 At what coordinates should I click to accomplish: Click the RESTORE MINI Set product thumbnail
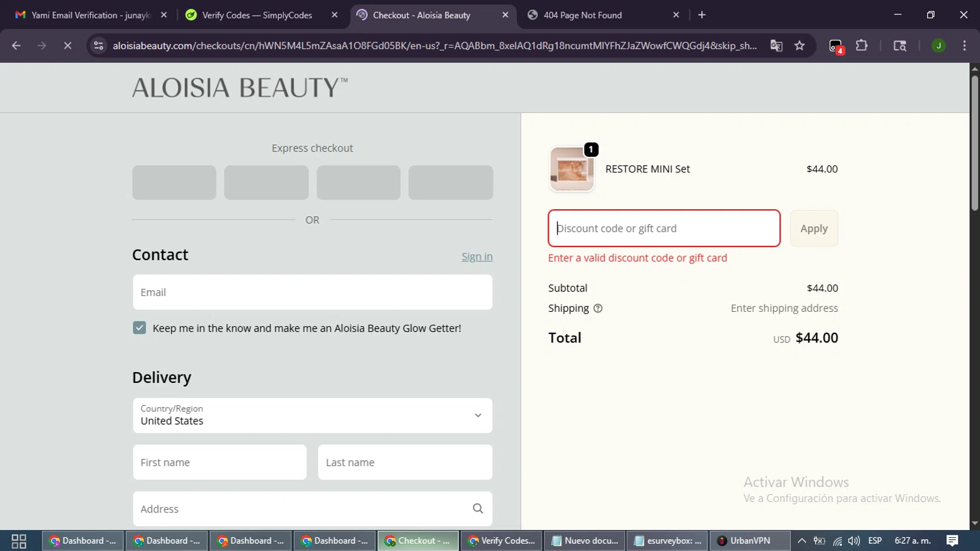pyautogui.click(x=572, y=169)
